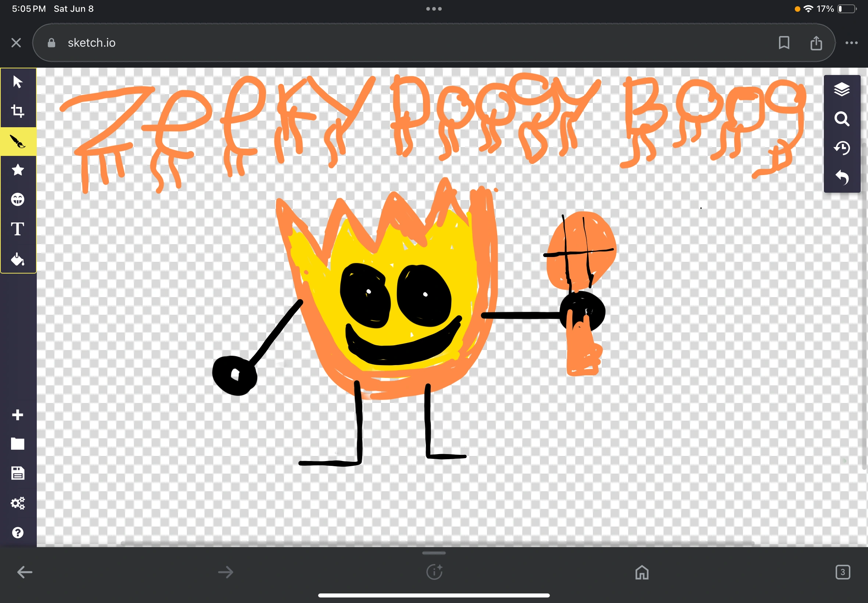
Task: Open the star shapes tool
Action: 17,170
